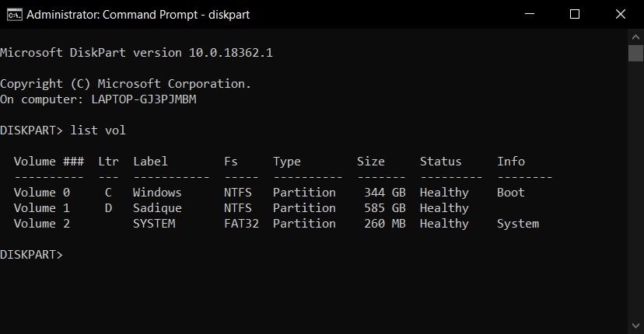Click the vertical scrollbar thumb
Viewport: 644px width, 334px height.
pyautogui.click(x=635, y=53)
